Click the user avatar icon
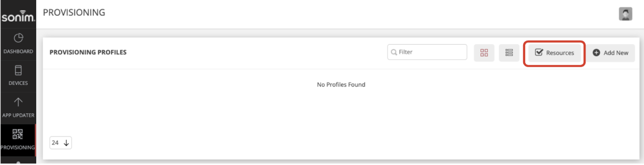Image resolution: width=644 pixels, height=165 pixels. click(625, 14)
